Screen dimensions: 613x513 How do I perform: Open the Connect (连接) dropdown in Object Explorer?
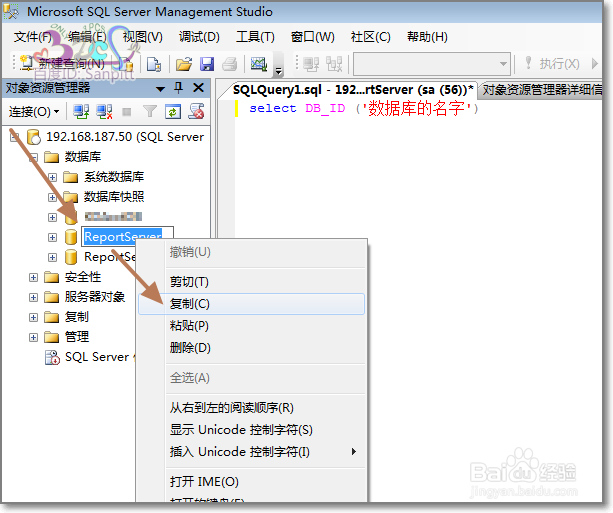(34, 112)
